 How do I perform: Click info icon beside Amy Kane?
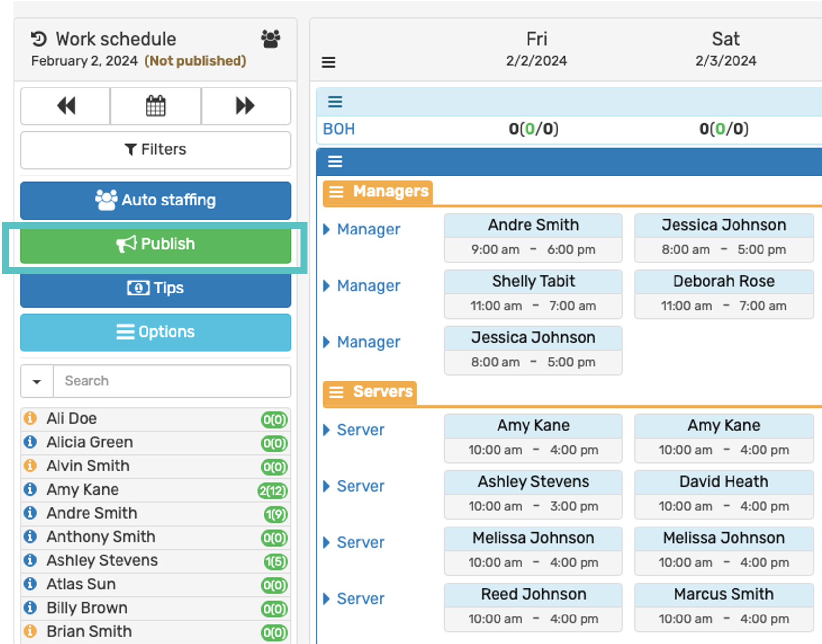click(30, 489)
